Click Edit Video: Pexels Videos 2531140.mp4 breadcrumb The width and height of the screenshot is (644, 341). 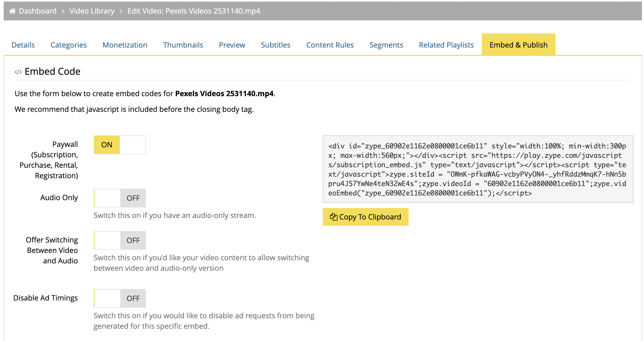click(x=194, y=11)
